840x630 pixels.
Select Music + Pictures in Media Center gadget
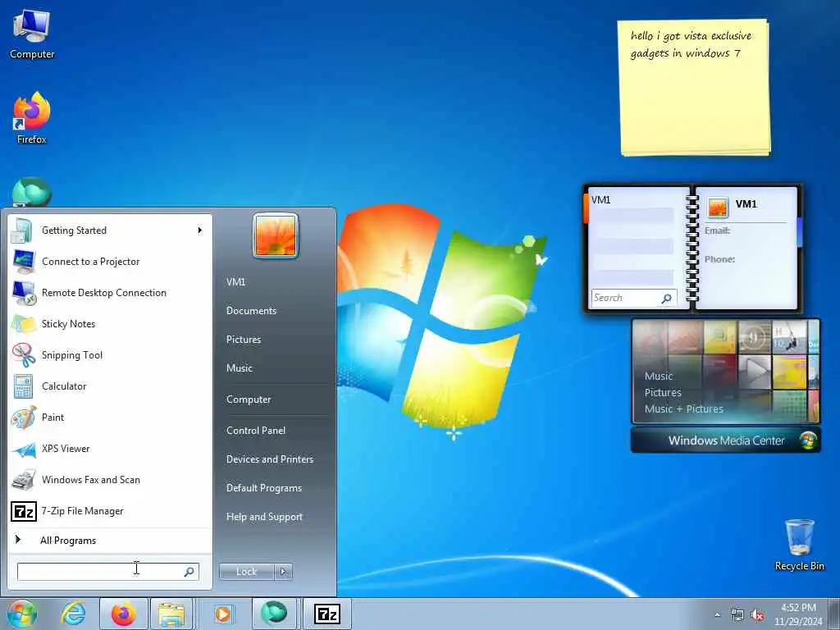(683, 409)
